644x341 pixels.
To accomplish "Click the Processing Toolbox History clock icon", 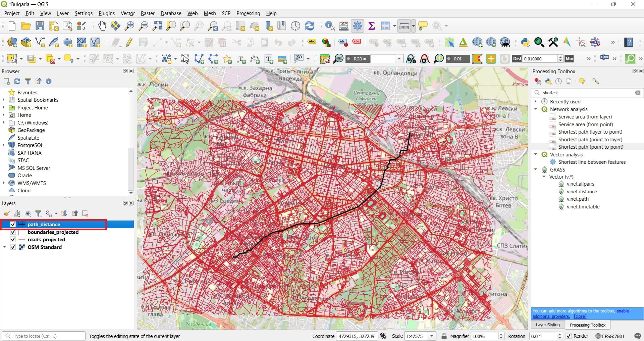I will (x=558, y=81).
